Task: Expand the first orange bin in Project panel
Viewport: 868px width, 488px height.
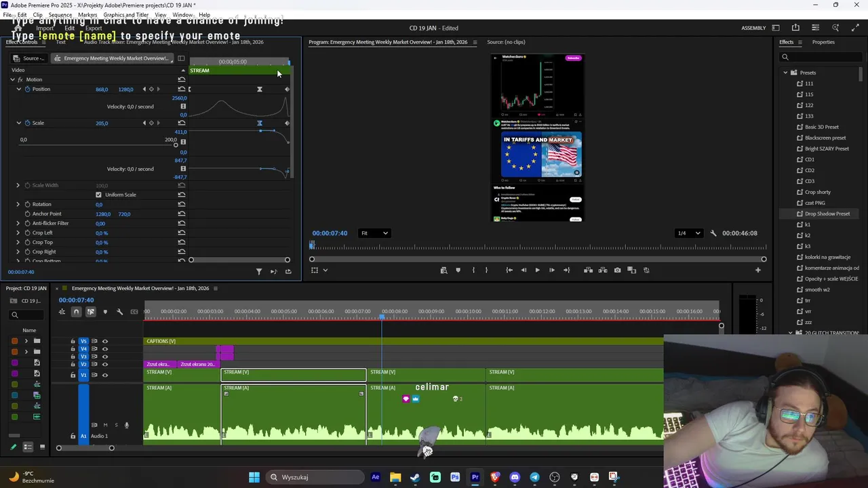Action: point(26,341)
